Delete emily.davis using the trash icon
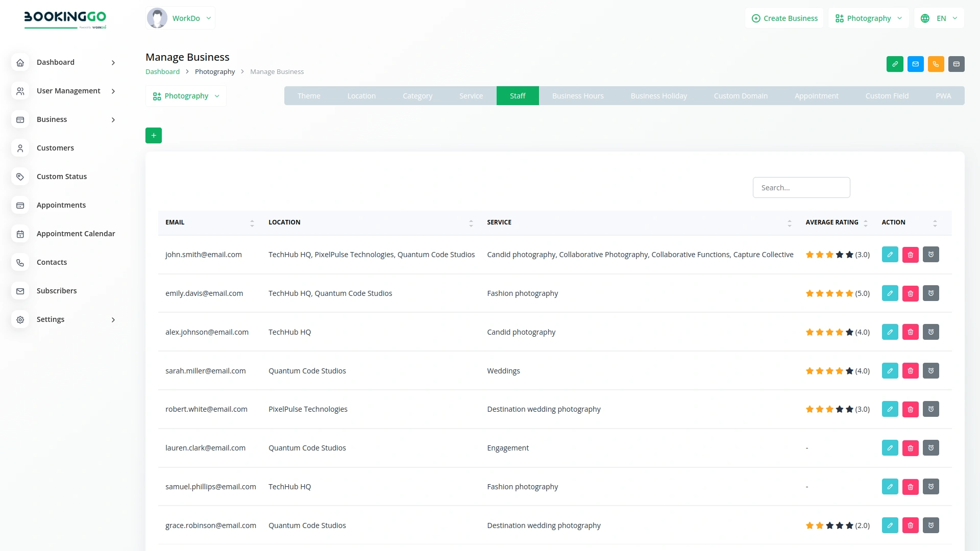 tap(911, 293)
